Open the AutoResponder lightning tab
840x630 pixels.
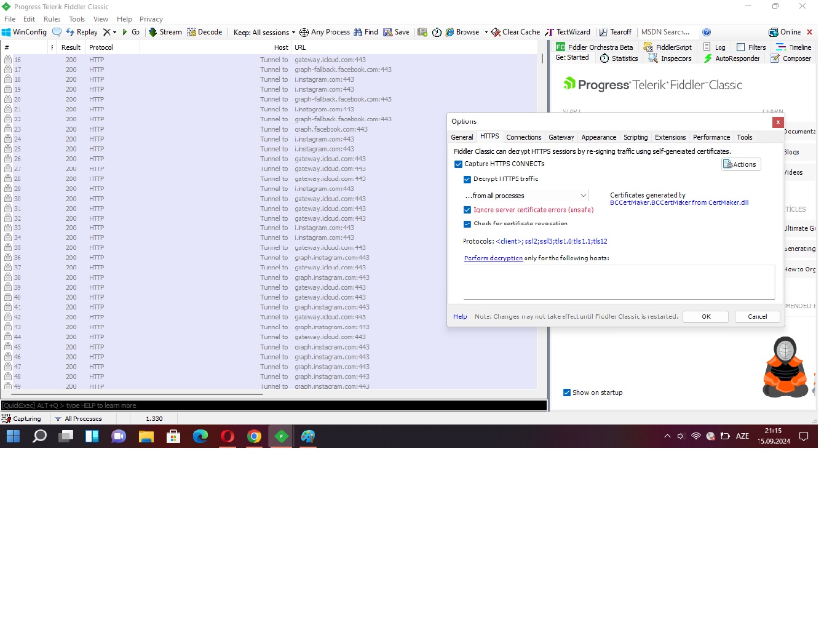click(708, 58)
